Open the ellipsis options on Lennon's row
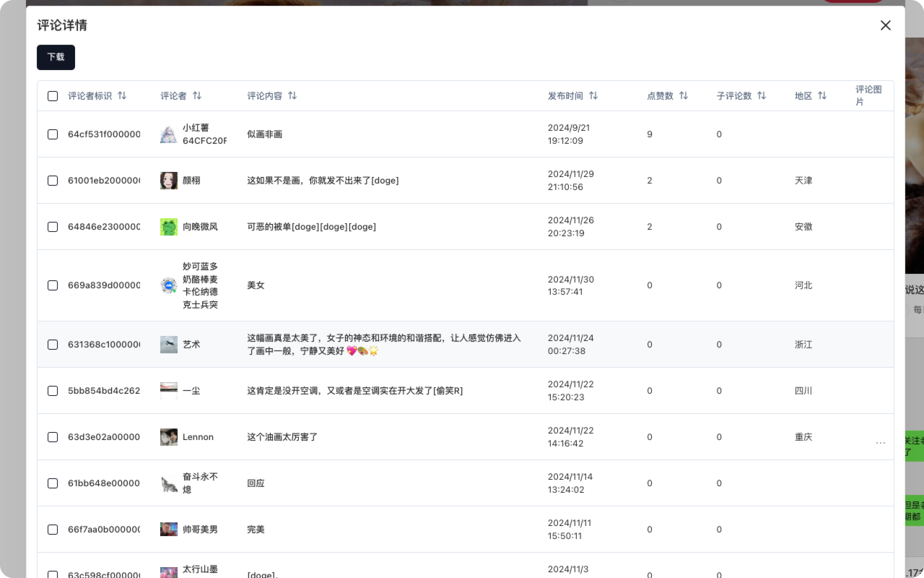Viewport: 924px width, 578px height. (x=881, y=443)
